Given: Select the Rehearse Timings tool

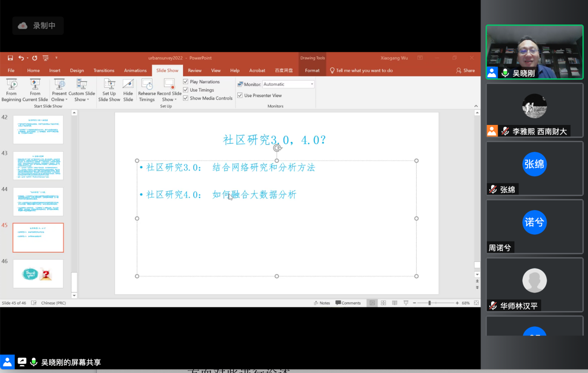Looking at the screenshot, I should click(146, 90).
